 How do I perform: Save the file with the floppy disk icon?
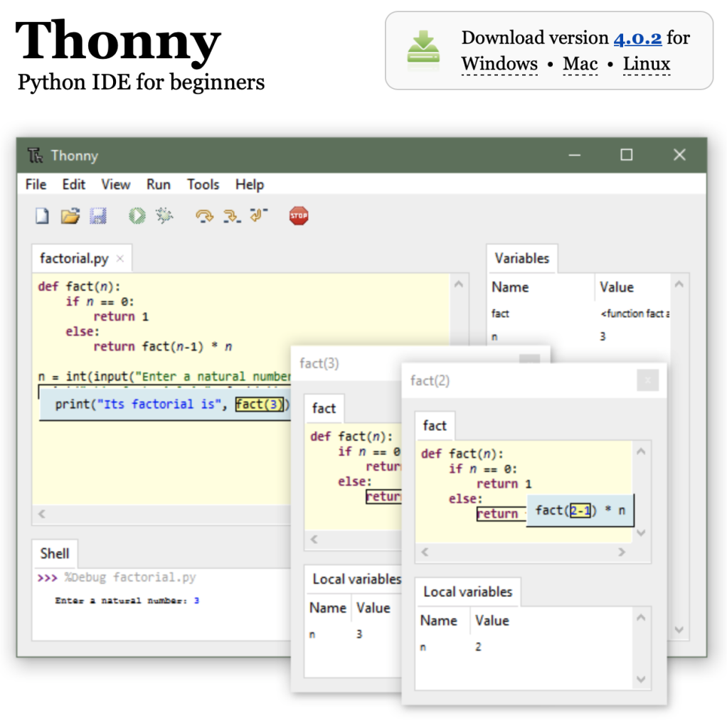pos(98,216)
